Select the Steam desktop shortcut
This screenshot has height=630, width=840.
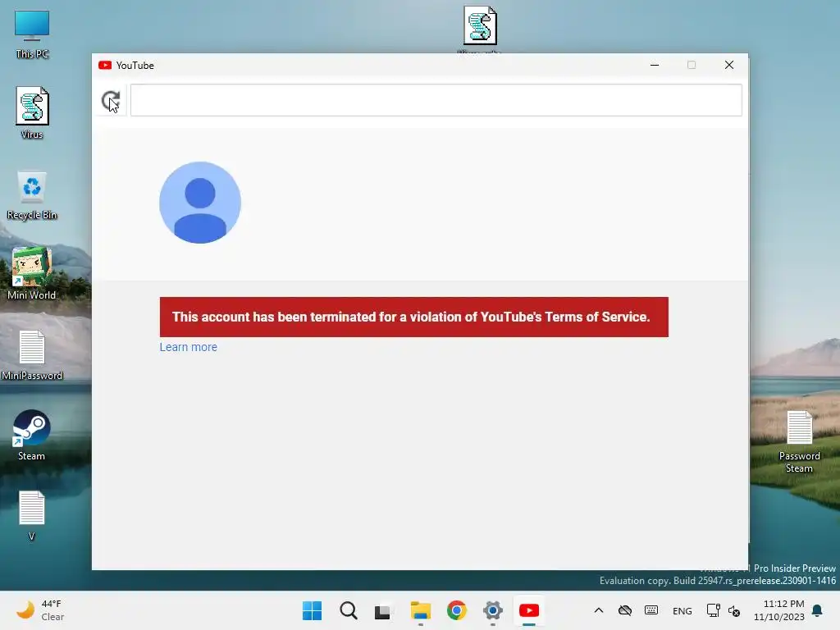[x=32, y=435]
